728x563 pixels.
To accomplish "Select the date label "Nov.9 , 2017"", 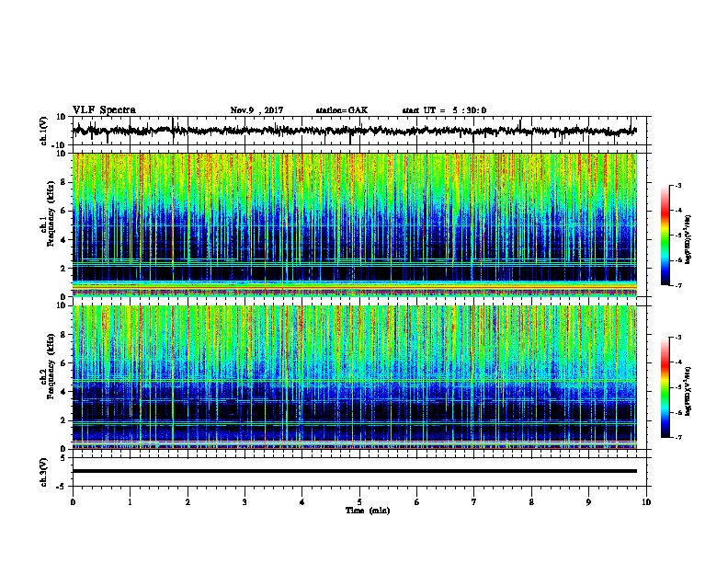I will [x=256, y=110].
